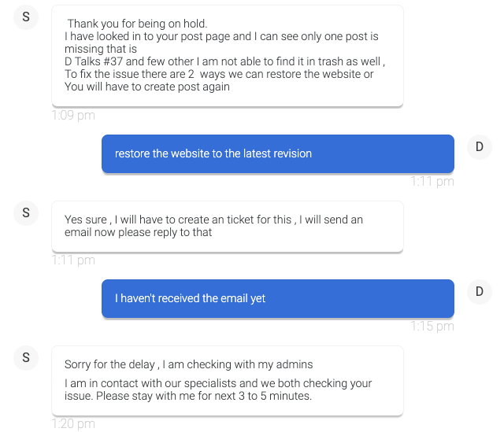
Task: Click the 1:20 pm timestamp
Action: click(x=73, y=424)
